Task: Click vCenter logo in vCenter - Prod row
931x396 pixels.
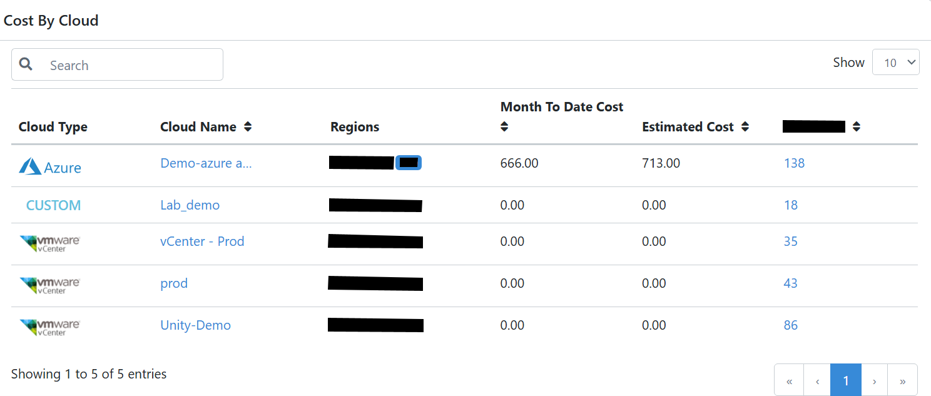Action: (x=50, y=243)
